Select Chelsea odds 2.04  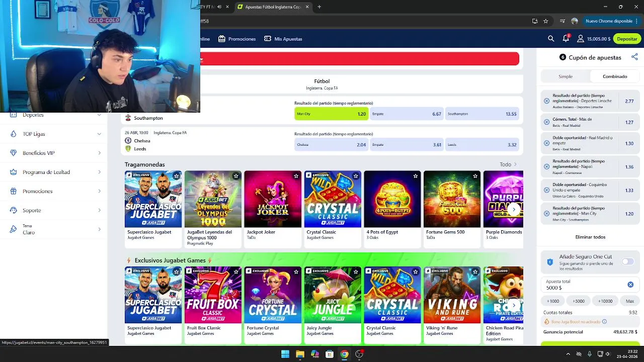[x=331, y=144]
